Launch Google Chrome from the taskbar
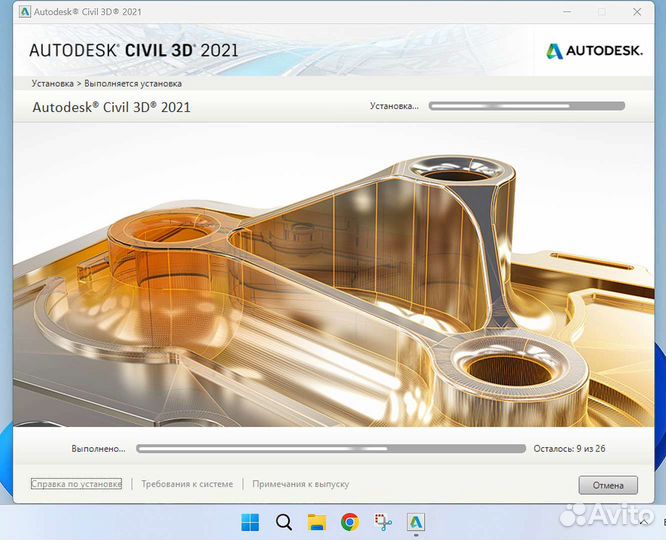The width and height of the screenshot is (666, 540). click(349, 521)
